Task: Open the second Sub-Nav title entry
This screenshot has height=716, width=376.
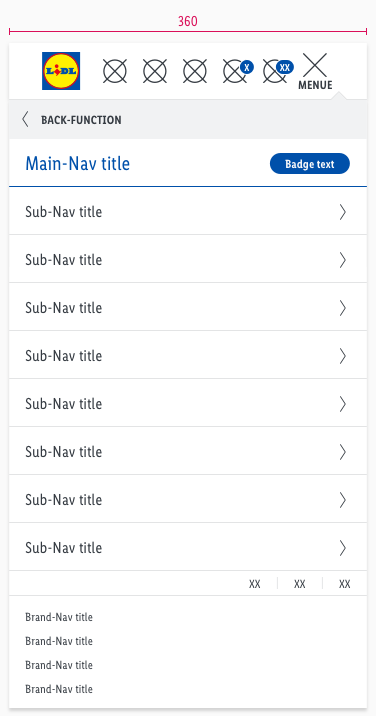Action: coord(188,259)
